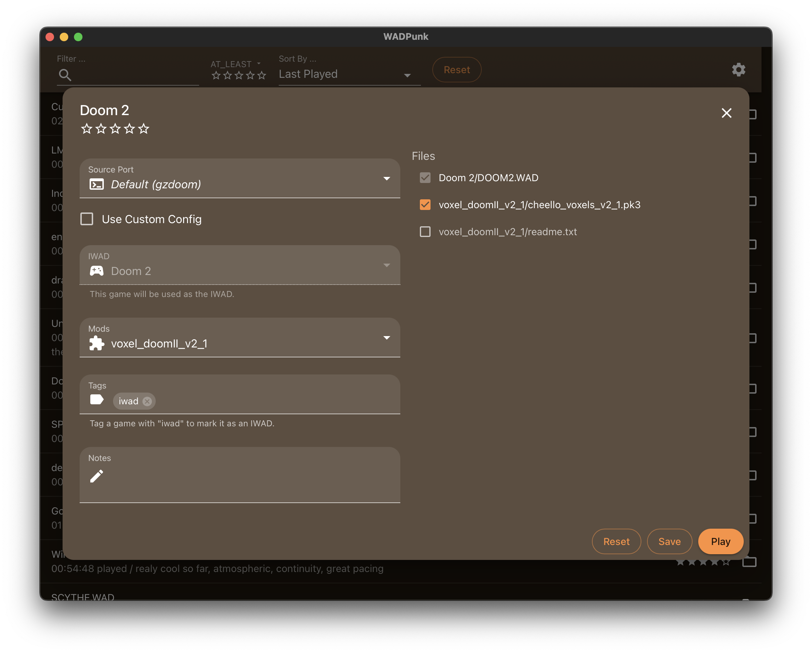Click the search magnifier icon in Filter

pyautogui.click(x=65, y=75)
